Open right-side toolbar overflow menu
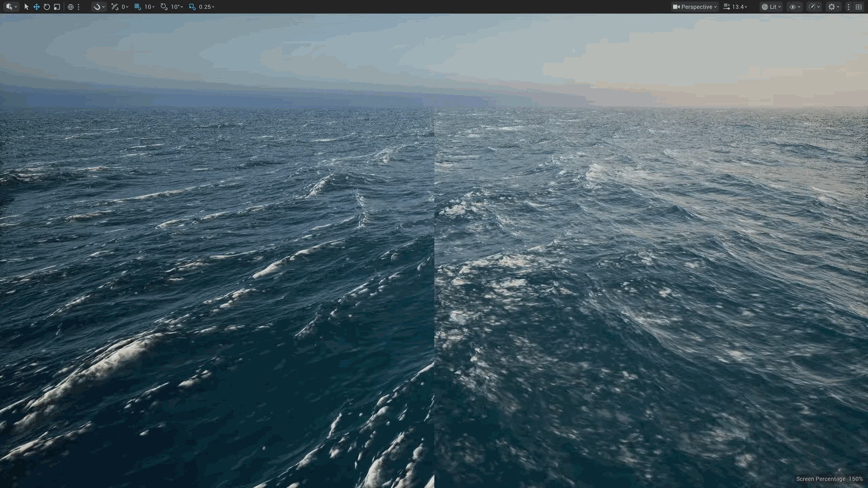The width and height of the screenshot is (868, 488). tap(848, 7)
